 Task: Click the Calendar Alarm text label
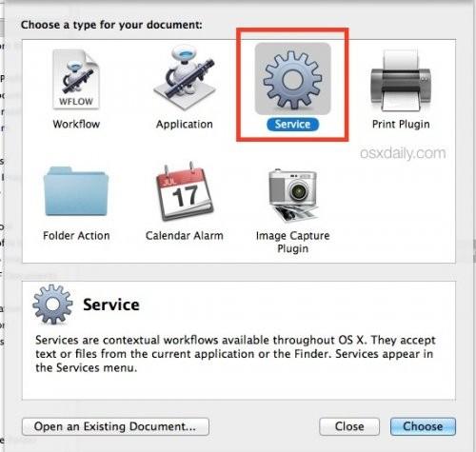pyautogui.click(x=185, y=236)
